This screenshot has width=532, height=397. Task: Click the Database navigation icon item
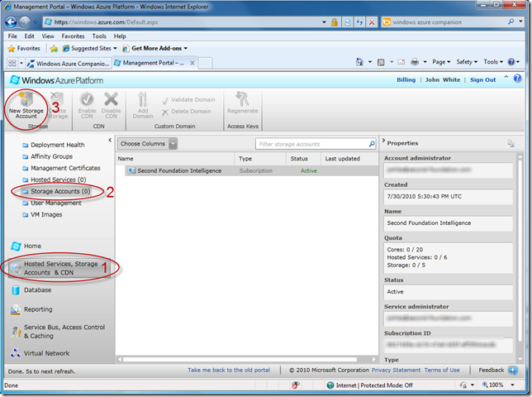(x=31, y=290)
